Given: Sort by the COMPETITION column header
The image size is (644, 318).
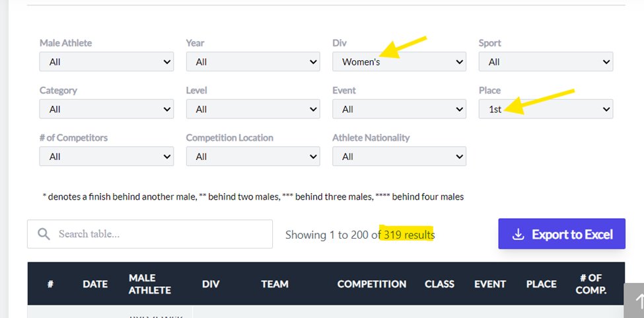Looking at the screenshot, I should tap(372, 284).
